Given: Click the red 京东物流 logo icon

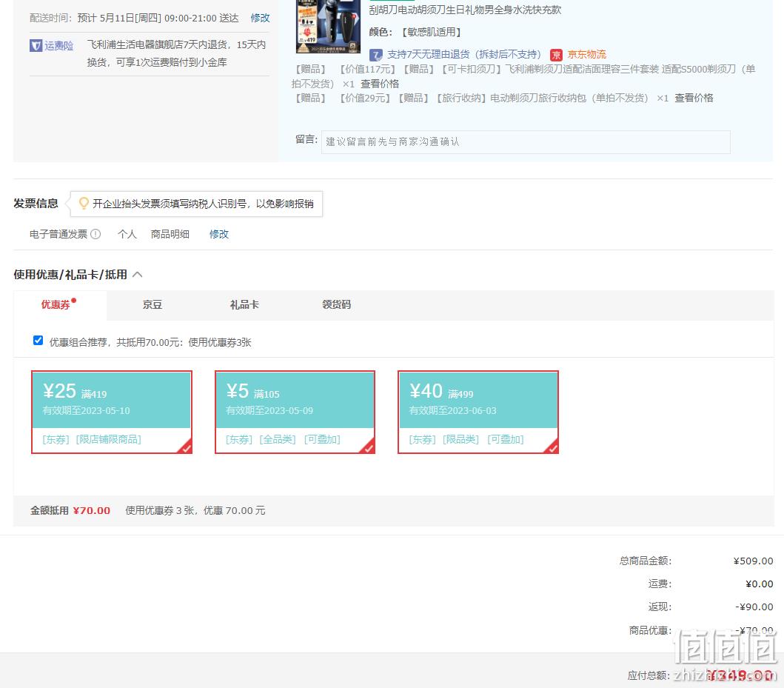Looking at the screenshot, I should pos(556,55).
